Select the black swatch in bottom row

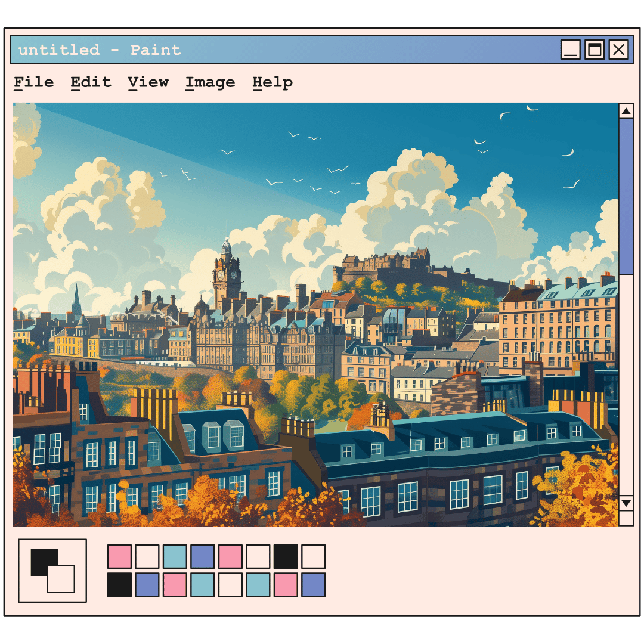(x=119, y=585)
